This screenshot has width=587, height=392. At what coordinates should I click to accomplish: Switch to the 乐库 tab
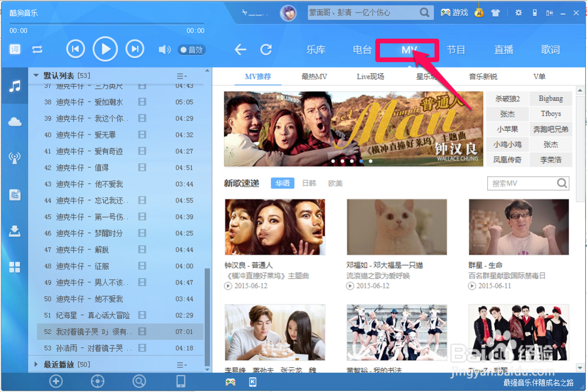click(316, 50)
